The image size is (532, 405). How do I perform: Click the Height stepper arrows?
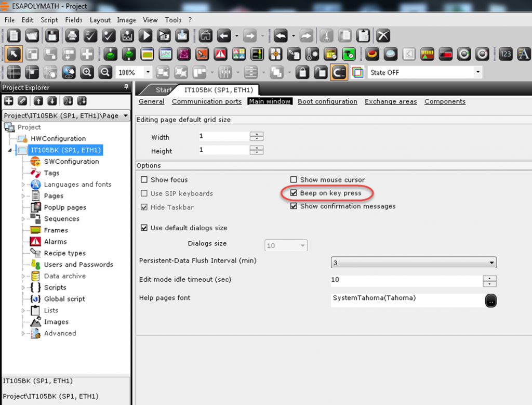(x=257, y=150)
